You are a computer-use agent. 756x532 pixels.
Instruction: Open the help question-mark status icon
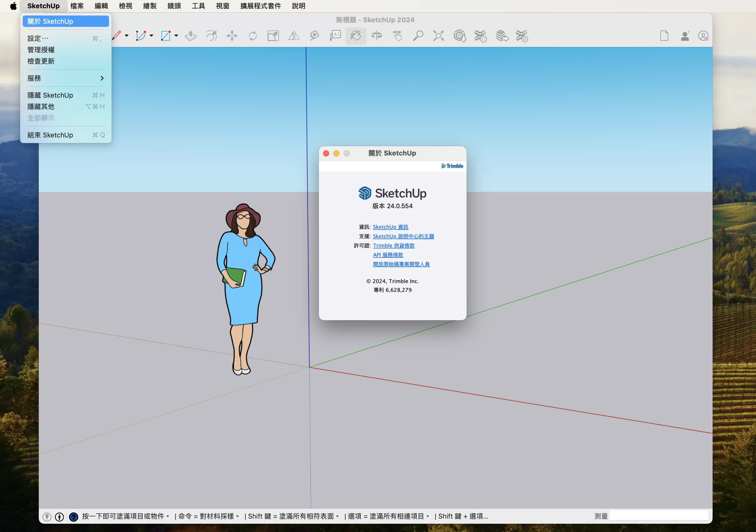point(74,517)
